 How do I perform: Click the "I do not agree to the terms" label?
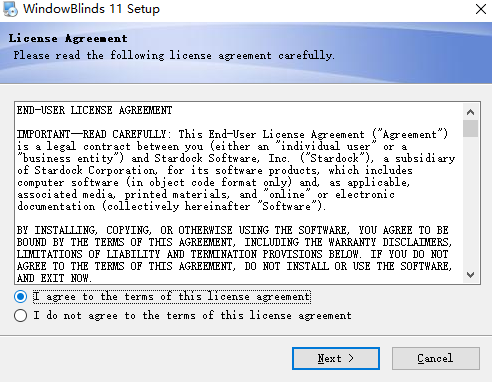click(192, 315)
